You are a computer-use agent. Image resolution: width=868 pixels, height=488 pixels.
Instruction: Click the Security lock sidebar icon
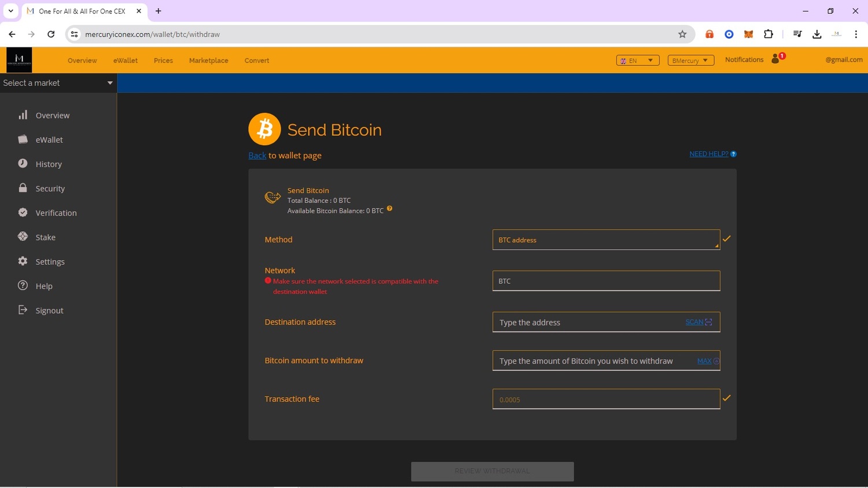[x=23, y=188]
